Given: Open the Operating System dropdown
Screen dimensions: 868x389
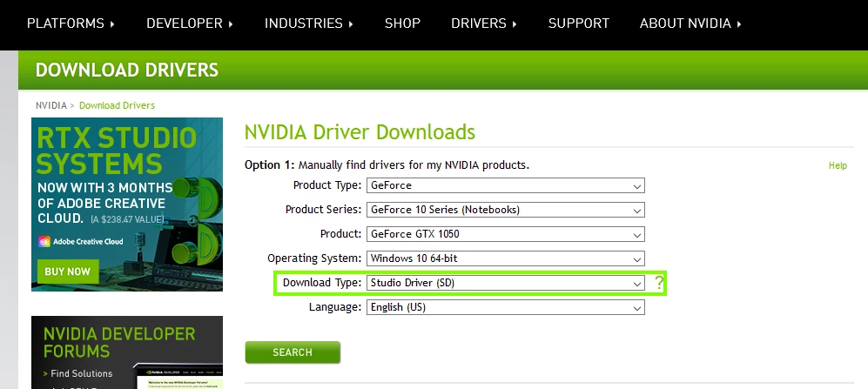Looking at the screenshot, I should (x=506, y=258).
